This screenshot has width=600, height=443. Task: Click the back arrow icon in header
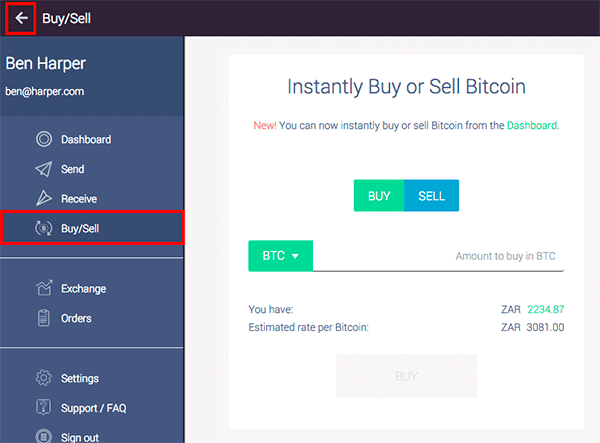[x=21, y=18]
